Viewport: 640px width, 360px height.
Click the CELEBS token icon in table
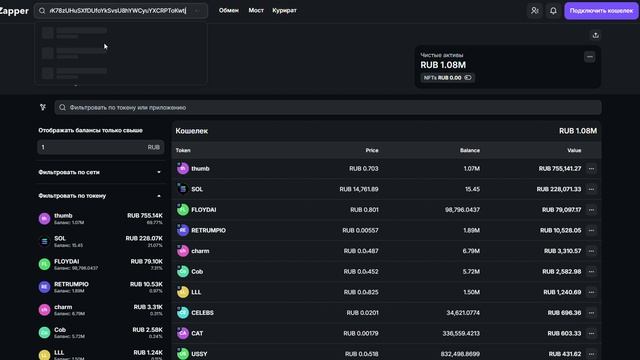click(182, 313)
